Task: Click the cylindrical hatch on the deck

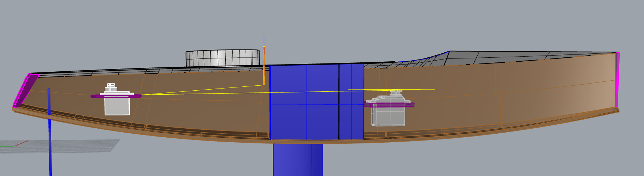Action: [222, 58]
